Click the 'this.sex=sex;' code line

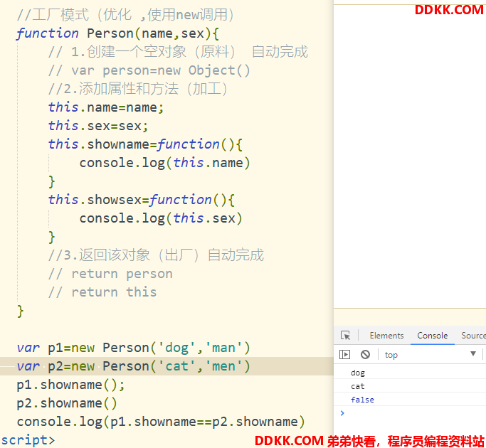click(x=98, y=126)
